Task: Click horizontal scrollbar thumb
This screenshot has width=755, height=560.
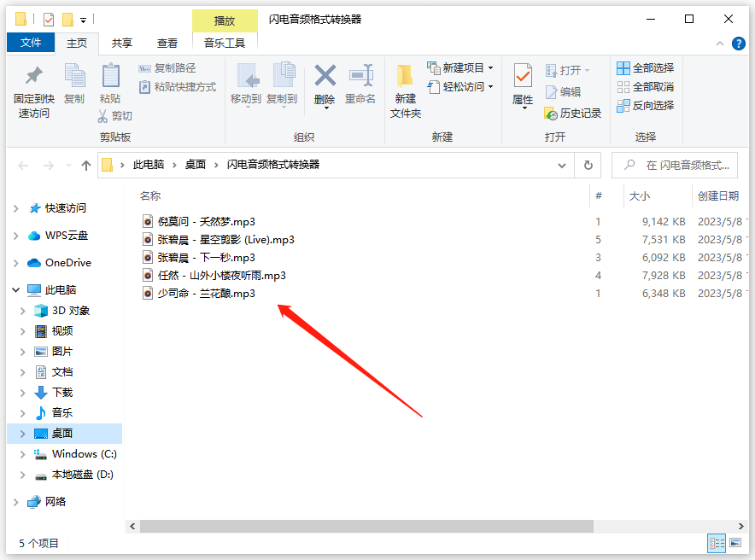Action: (x=366, y=527)
